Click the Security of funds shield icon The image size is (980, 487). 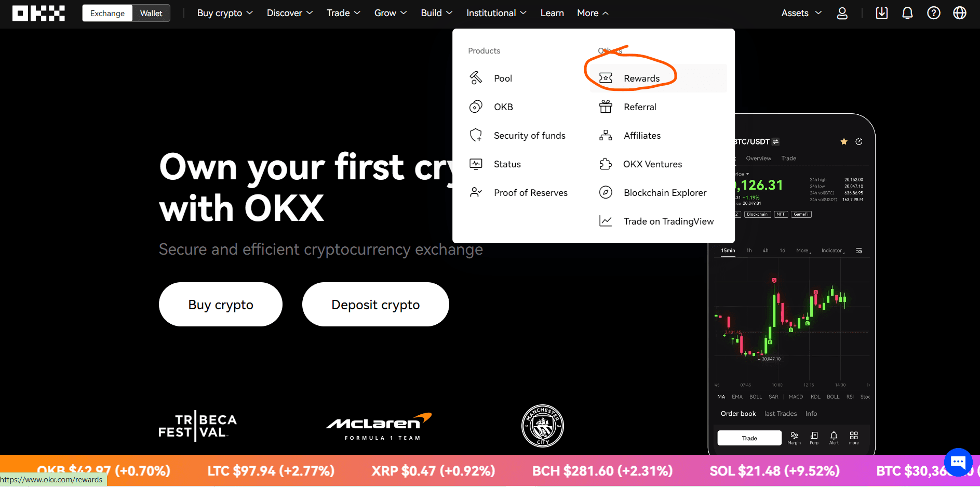pos(476,135)
